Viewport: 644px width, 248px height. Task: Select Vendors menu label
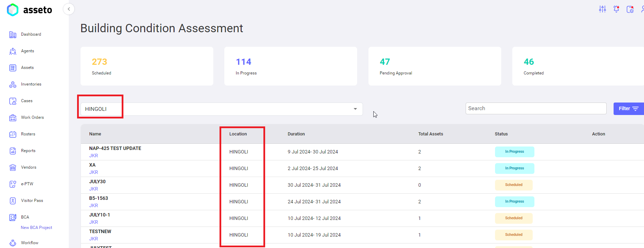(x=29, y=167)
